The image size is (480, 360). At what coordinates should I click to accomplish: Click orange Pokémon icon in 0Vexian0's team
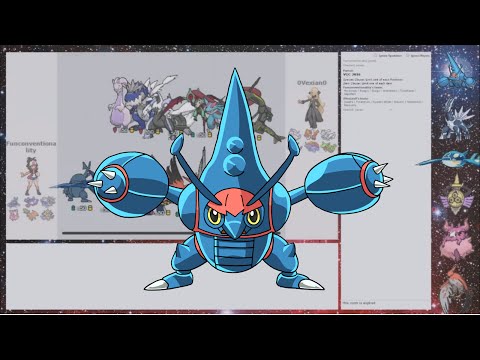[312, 135]
